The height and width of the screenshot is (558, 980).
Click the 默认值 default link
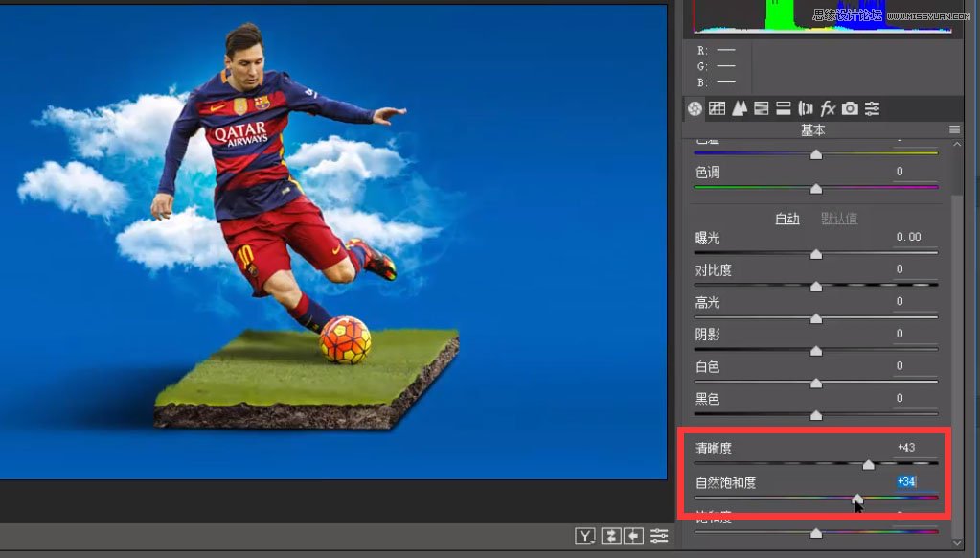[839, 219]
